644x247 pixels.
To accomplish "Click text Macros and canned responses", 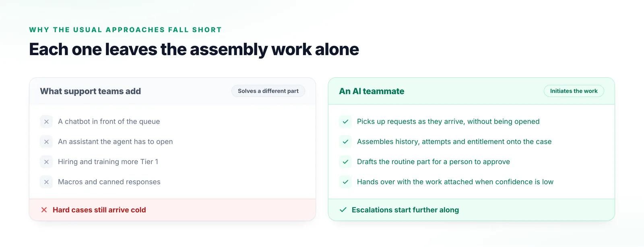I will coord(109,182).
